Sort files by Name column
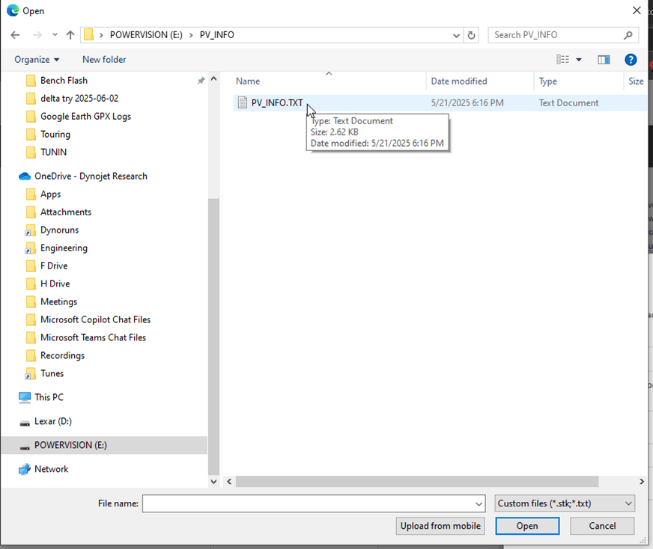Viewport: 653px width, 549px height. (248, 81)
